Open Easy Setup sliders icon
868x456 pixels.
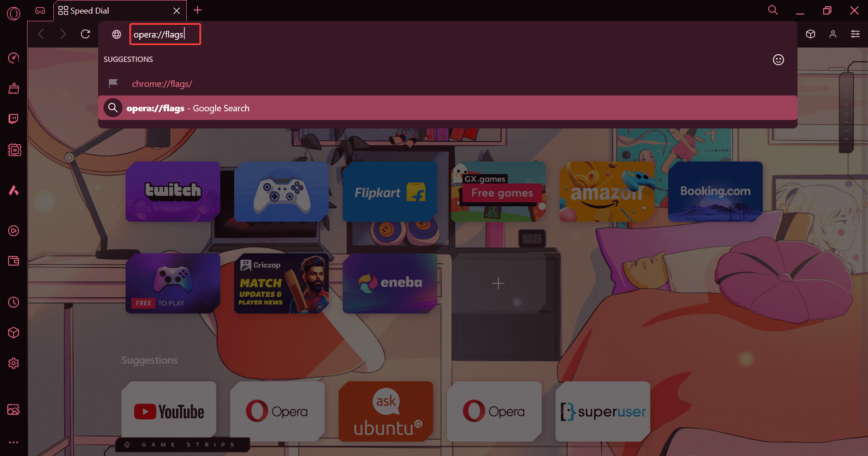[x=855, y=34]
